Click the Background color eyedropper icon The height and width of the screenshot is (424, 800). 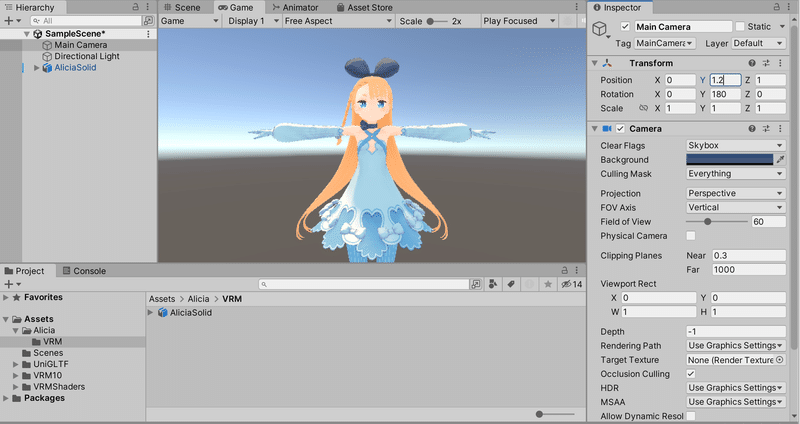(x=780, y=160)
